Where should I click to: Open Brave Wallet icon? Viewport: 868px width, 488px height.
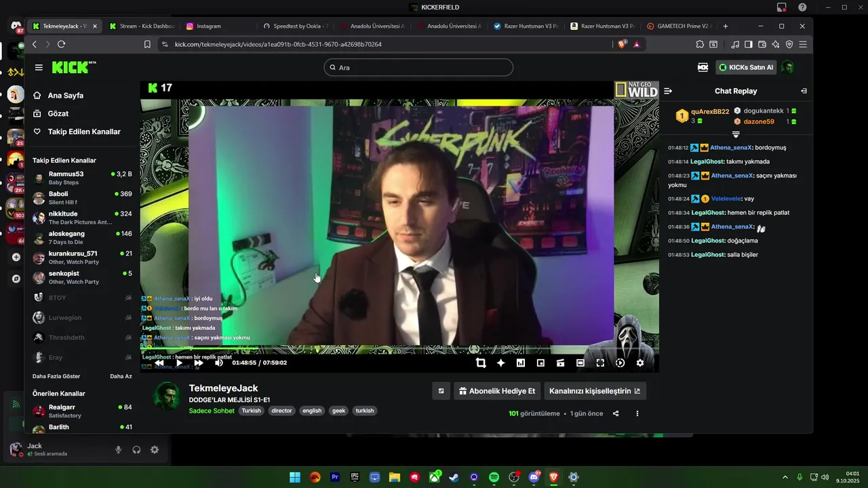tap(762, 44)
